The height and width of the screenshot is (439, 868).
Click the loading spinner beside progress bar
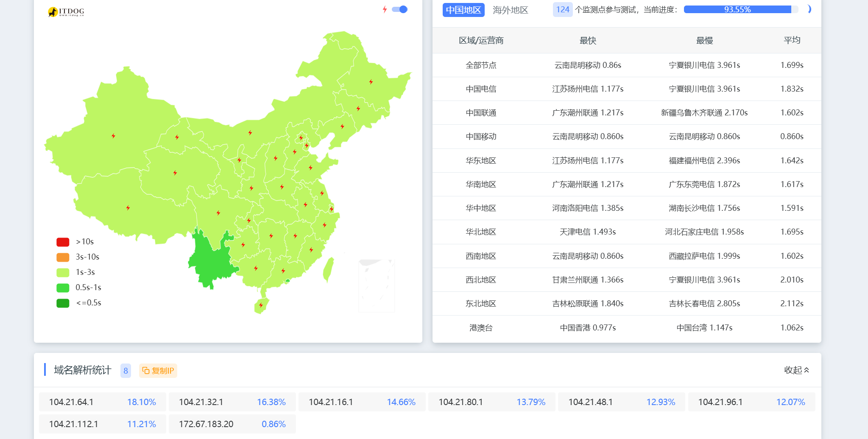[x=809, y=9]
